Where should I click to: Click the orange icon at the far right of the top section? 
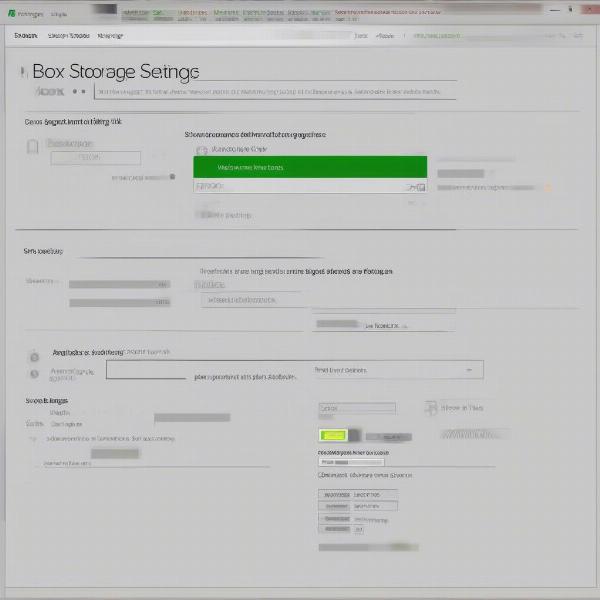[x=548, y=188]
